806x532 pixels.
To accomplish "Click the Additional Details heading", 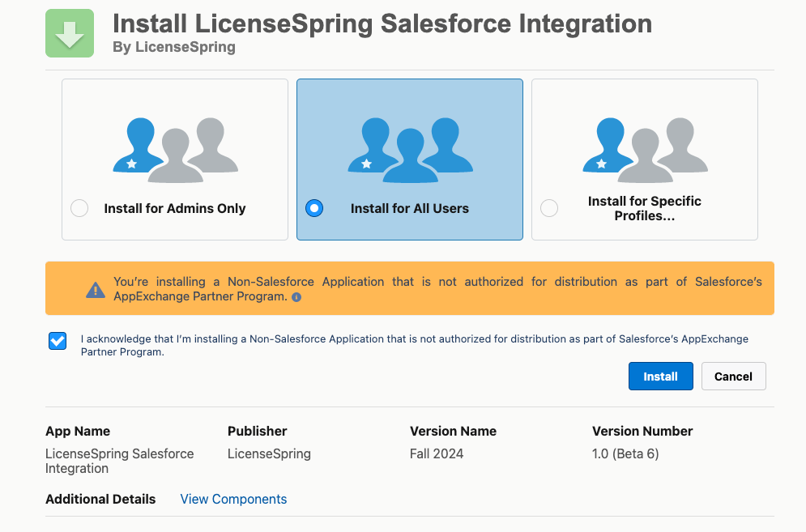I will pyautogui.click(x=100, y=499).
